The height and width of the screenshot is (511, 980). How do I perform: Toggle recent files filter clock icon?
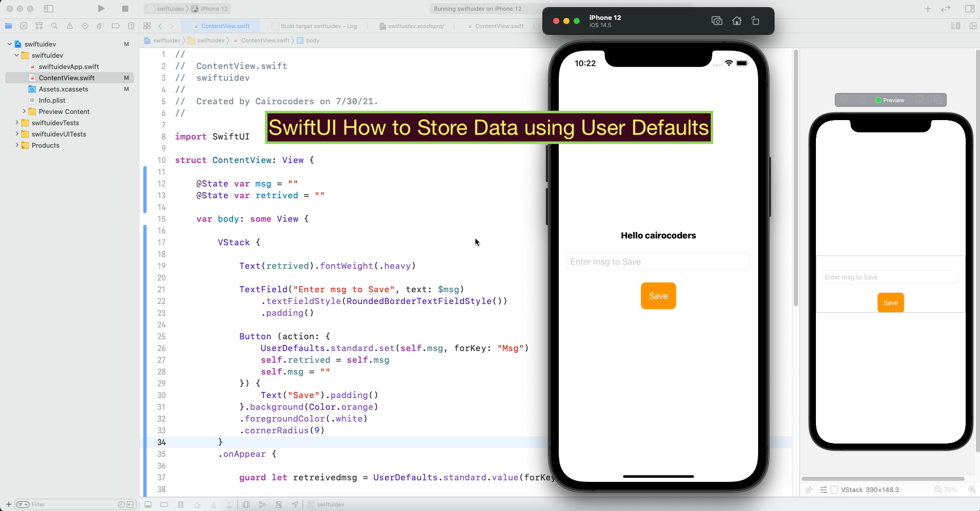click(121, 504)
